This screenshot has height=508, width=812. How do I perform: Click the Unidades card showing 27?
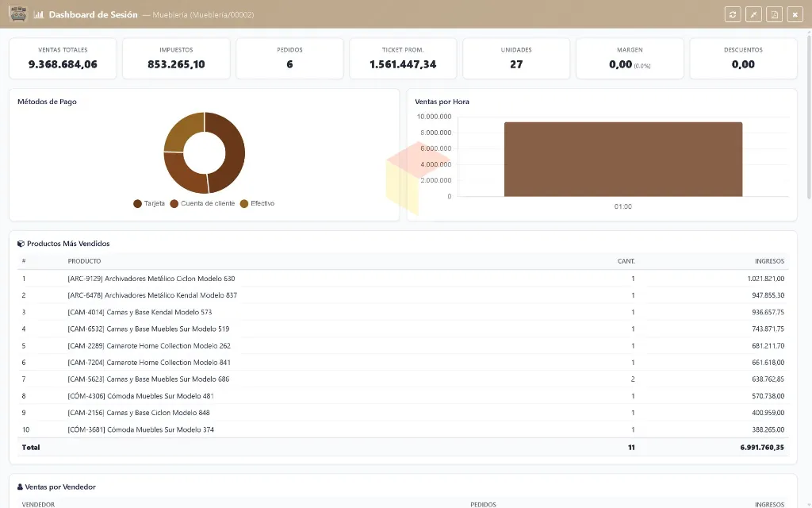(516, 59)
